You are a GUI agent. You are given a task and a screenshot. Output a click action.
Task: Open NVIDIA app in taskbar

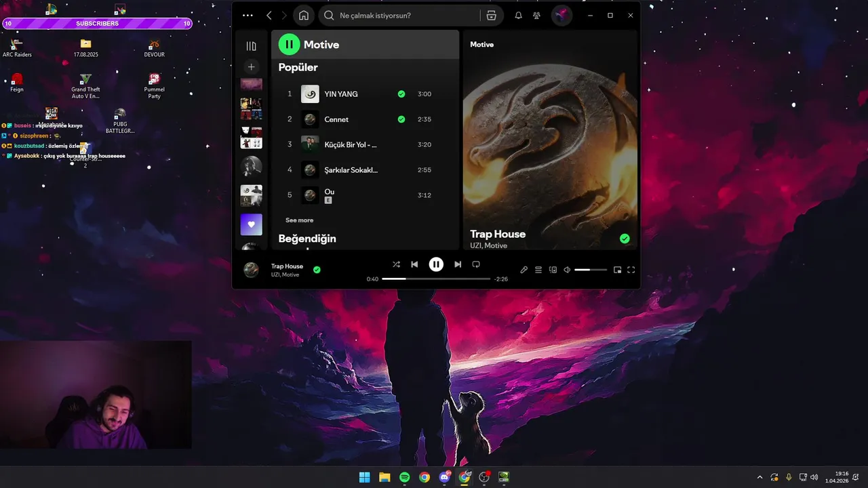(504, 477)
